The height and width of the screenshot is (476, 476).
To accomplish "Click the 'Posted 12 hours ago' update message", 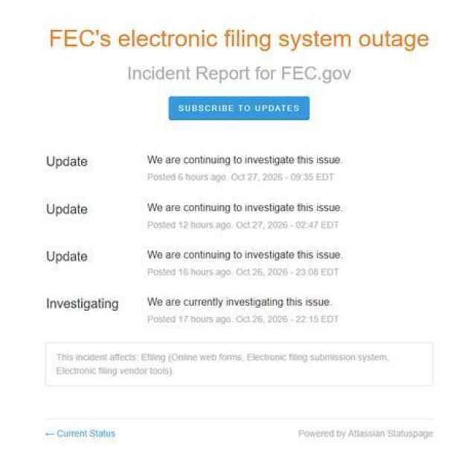I will (245, 208).
